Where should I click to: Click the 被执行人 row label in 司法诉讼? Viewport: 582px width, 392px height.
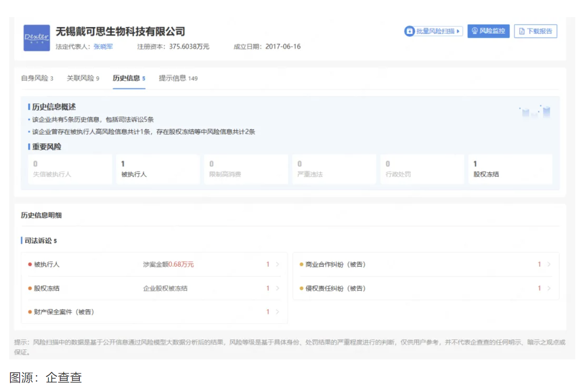pyautogui.click(x=46, y=264)
